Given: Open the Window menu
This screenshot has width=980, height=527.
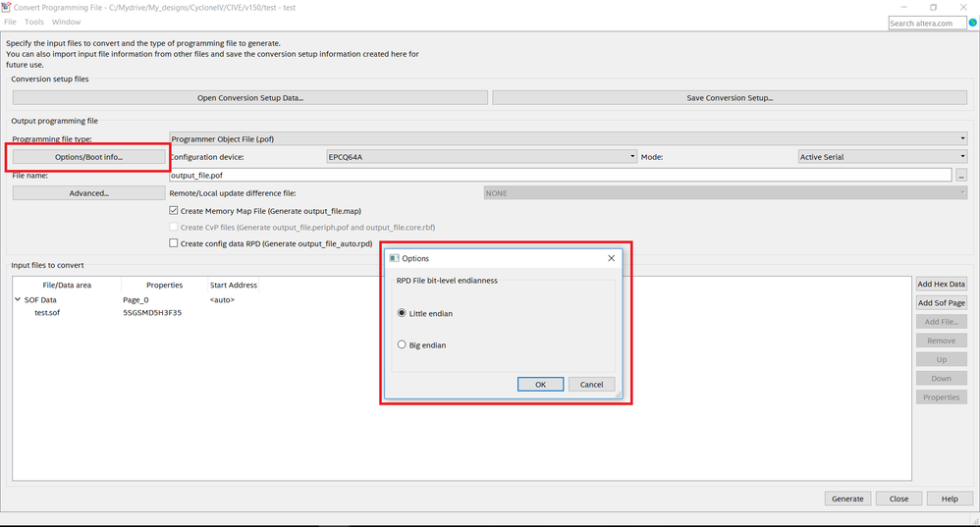Looking at the screenshot, I should [66, 22].
